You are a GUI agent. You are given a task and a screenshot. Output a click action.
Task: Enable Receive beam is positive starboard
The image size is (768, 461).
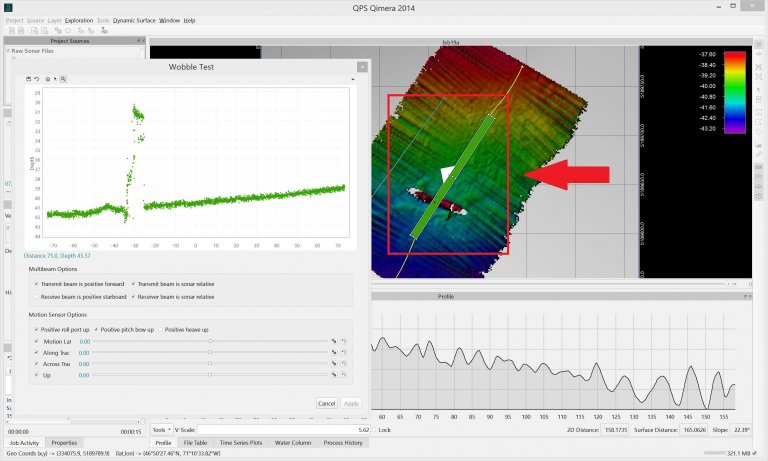click(x=35, y=297)
